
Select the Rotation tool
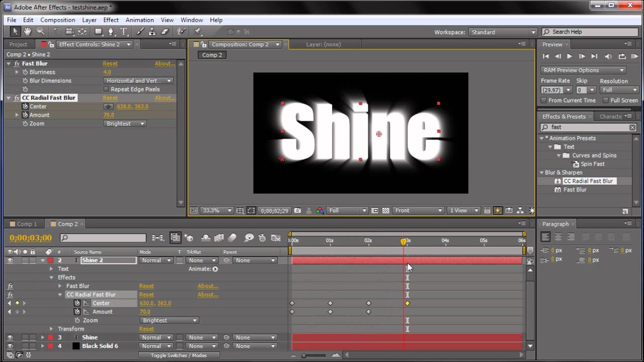point(57,31)
